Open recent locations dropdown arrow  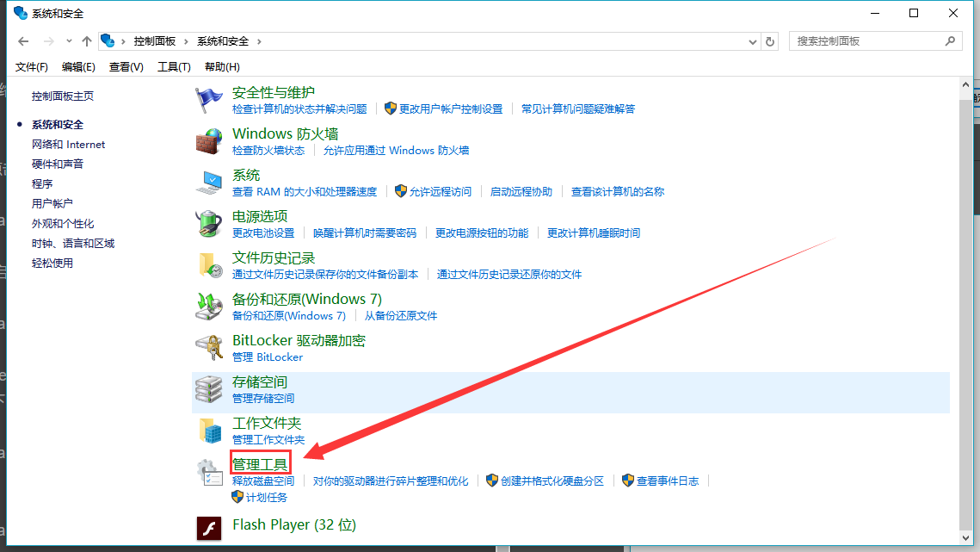69,41
